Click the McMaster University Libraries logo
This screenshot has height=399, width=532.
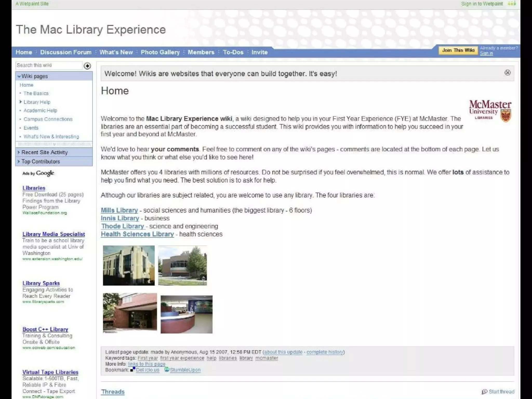[x=490, y=111]
